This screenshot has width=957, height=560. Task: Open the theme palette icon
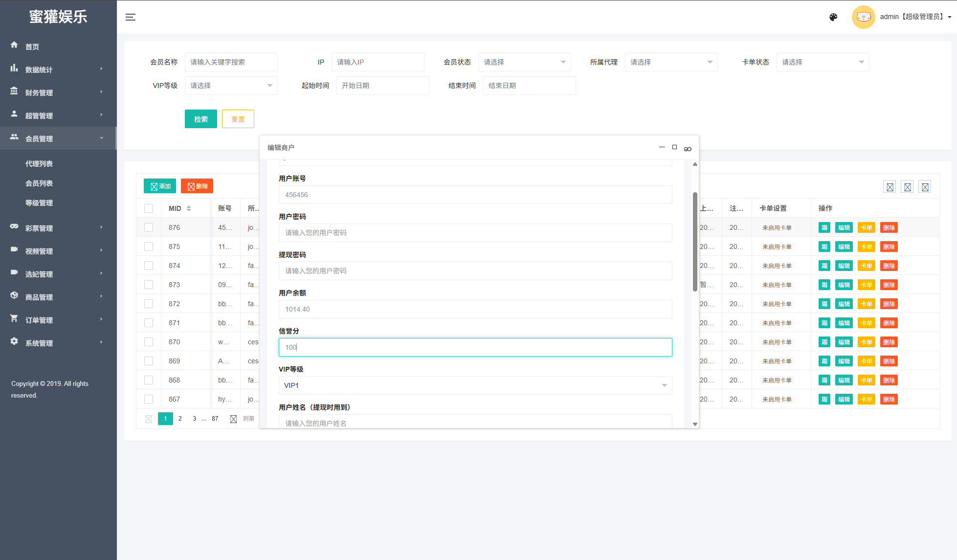click(x=833, y=17)
